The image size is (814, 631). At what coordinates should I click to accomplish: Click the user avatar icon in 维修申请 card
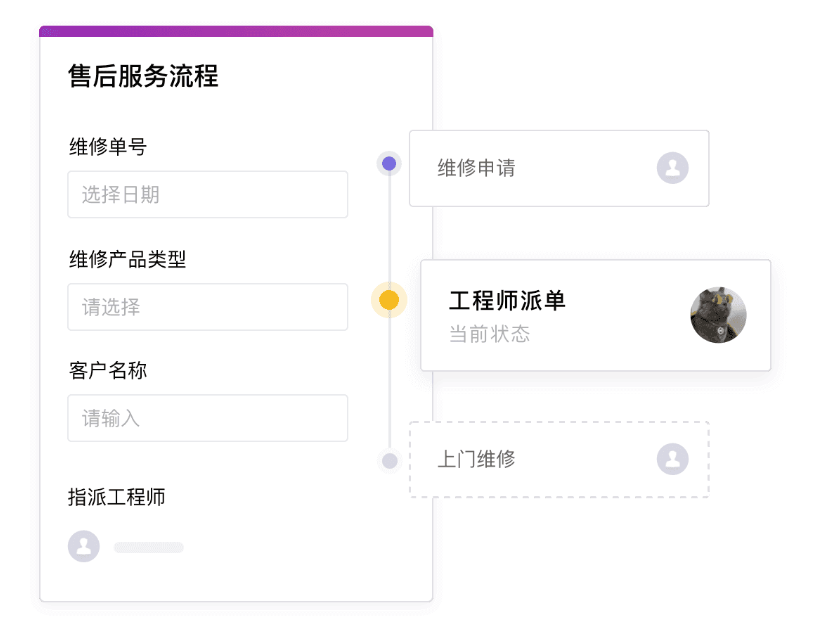pos(672,168)
